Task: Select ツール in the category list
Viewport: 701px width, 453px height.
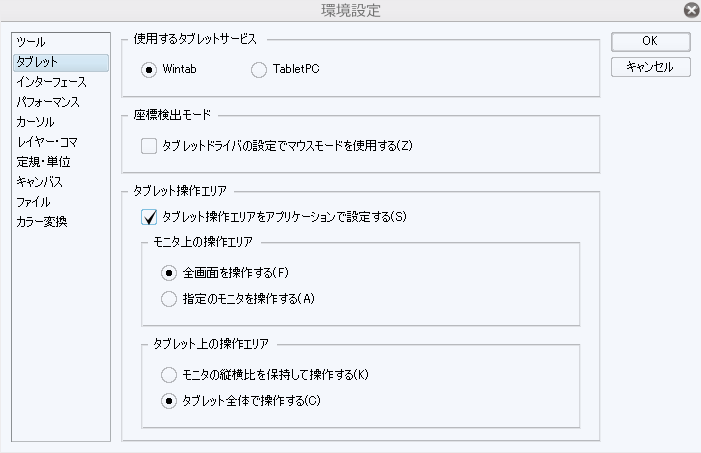Action: [31, 43]
